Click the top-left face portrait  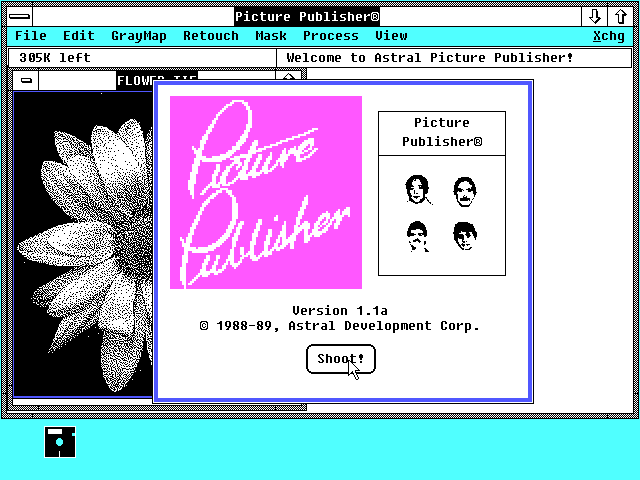click(x=418, y=190)
